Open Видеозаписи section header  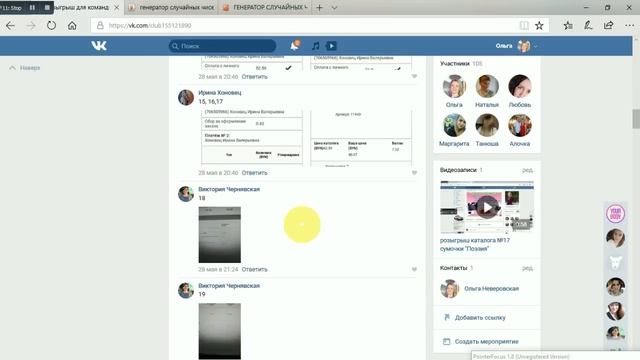pos(461,170)
